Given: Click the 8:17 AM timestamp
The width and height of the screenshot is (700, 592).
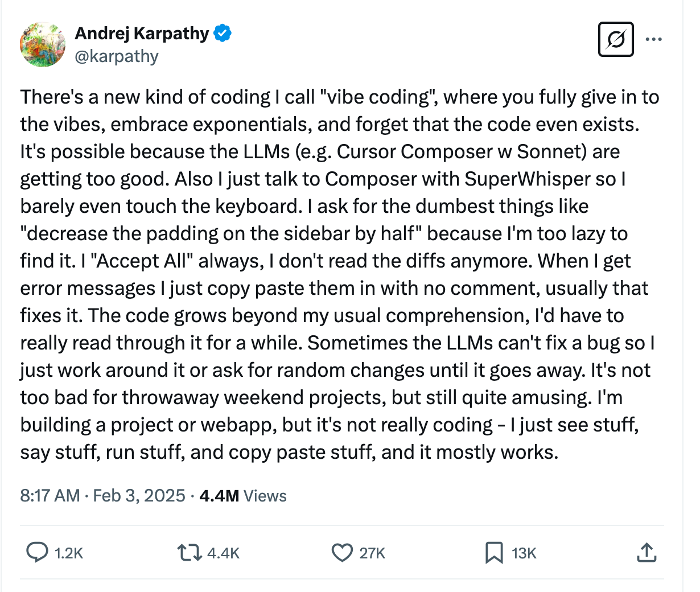Looking at the screenshot, I should point(50,496).
